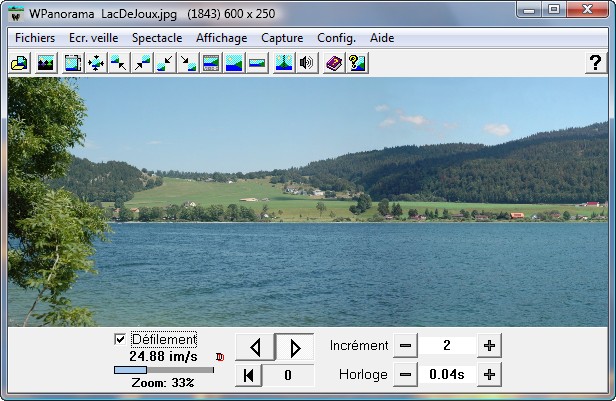This screenshot has height=401, width=616.
Task: Click the arrow pointing to top-left corner icon
Action: pyautogui.click(x=119, y=63)
